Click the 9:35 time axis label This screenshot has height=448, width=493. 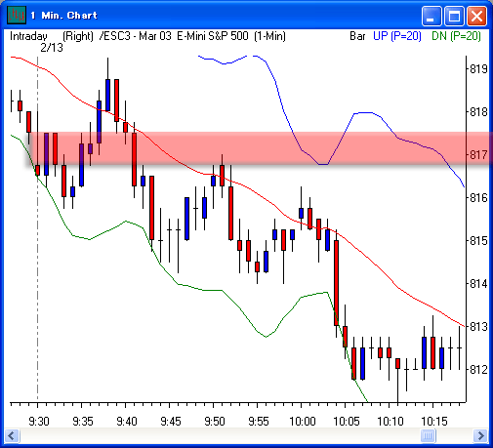click(x=83, y=422)
